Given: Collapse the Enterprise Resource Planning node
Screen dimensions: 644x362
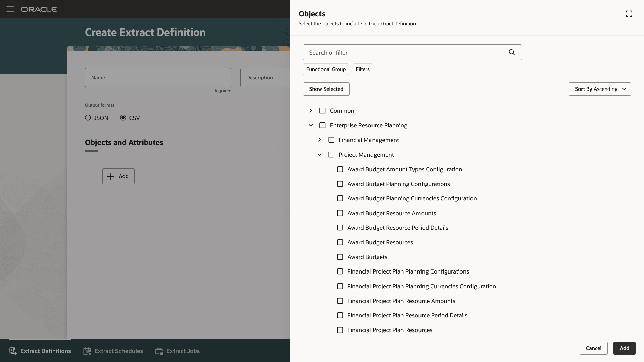Looking at the screenshot, I should (x=311, y=125).
